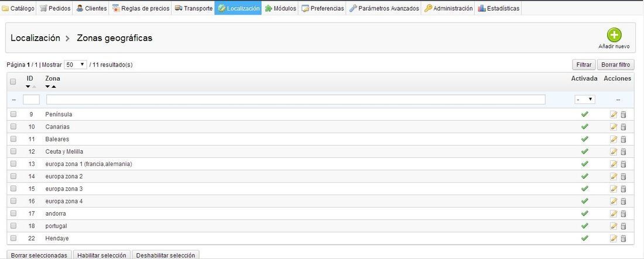Delete europa zona 4 trash icon

624,201
